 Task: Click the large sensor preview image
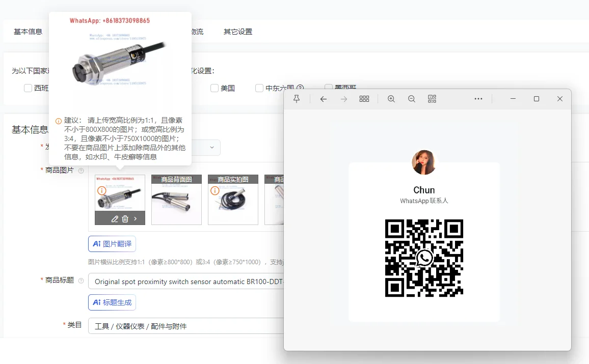pos(119,63)
